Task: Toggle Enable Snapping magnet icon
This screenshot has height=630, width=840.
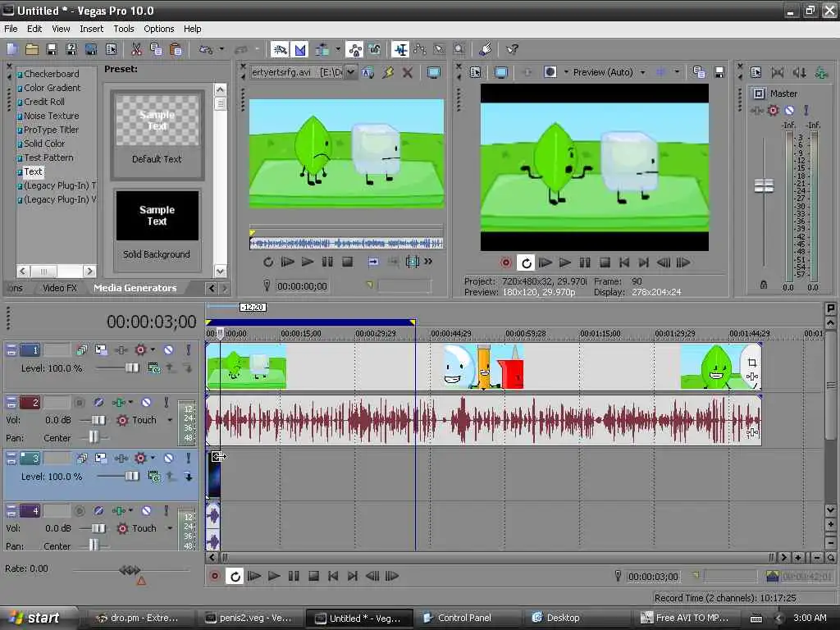Action: pos(280,50)
